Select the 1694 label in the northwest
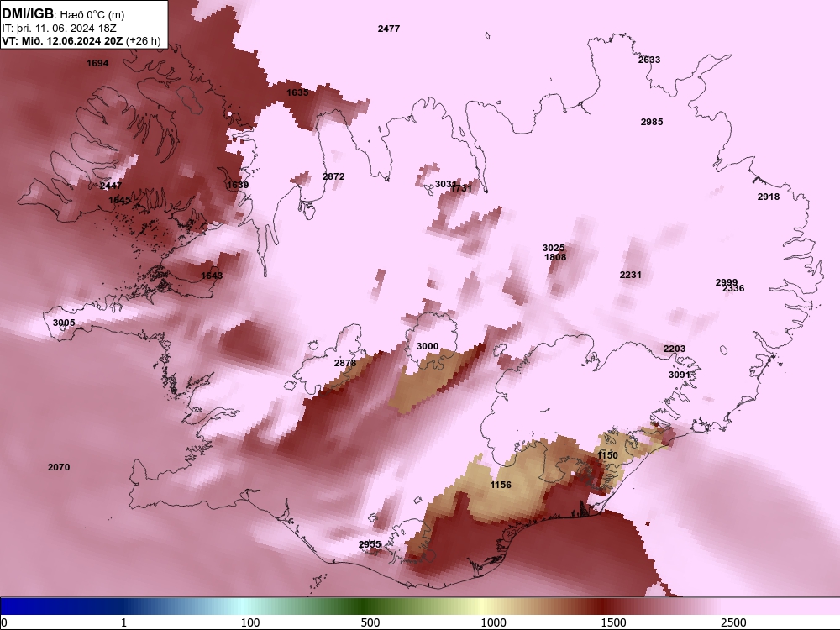The width and height of the screenshot is (840, 630). click(x=97, y=63)
